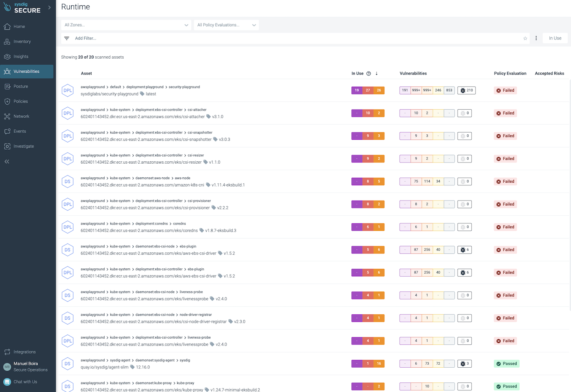The height and width of the screenshot is (392, 571).
Task: Click the Sysdig Secure logo
Action: 22,8
